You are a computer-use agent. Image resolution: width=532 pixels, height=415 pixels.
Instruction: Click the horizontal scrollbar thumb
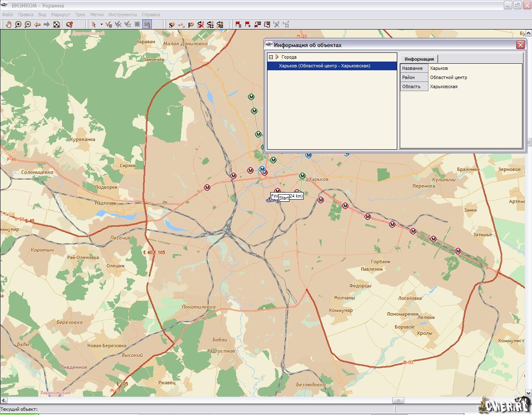point(398,400)
